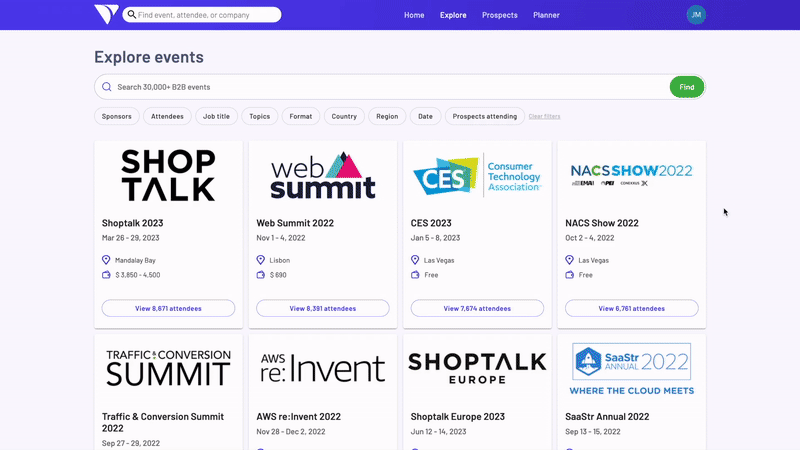Toggle the Prospects attending filter
Screen dimensions: 800x450
[x=484, y=116]
